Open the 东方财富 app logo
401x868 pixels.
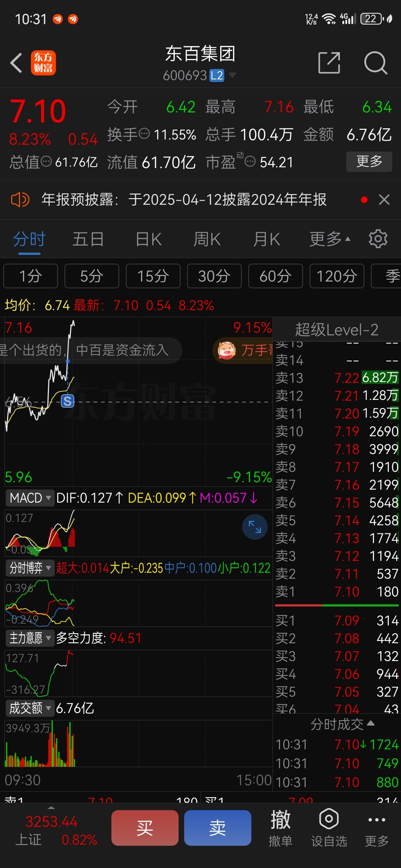43,63
